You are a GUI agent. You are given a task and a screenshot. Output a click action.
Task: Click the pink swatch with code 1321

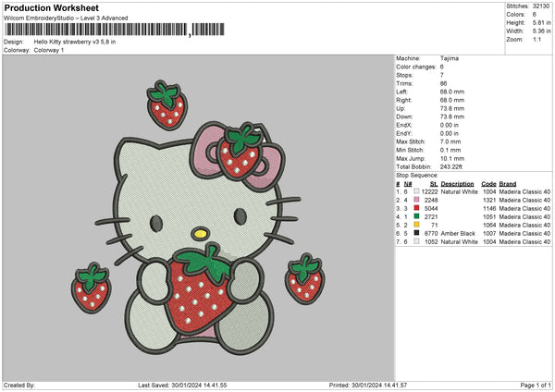pyautogui.click(x=416, y=200)
